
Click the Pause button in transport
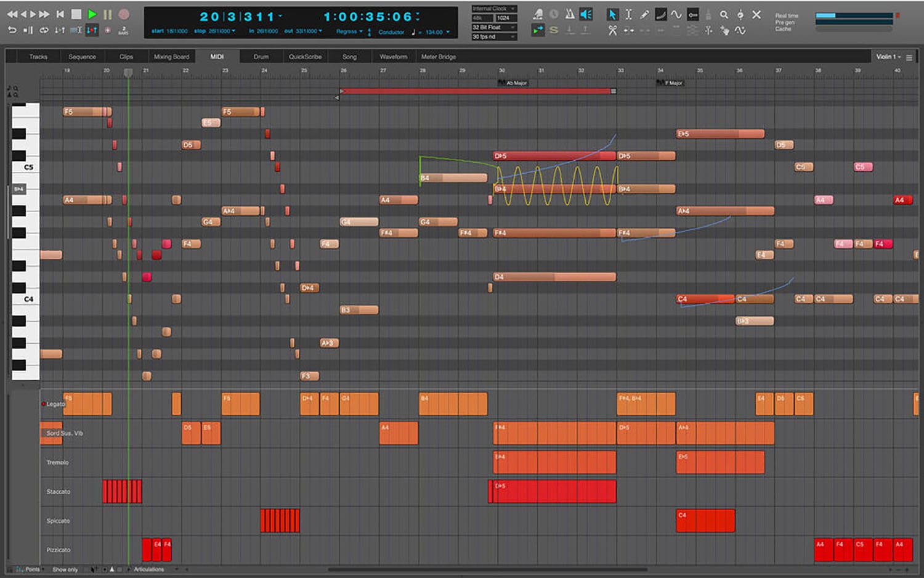(x=108, y=14)
